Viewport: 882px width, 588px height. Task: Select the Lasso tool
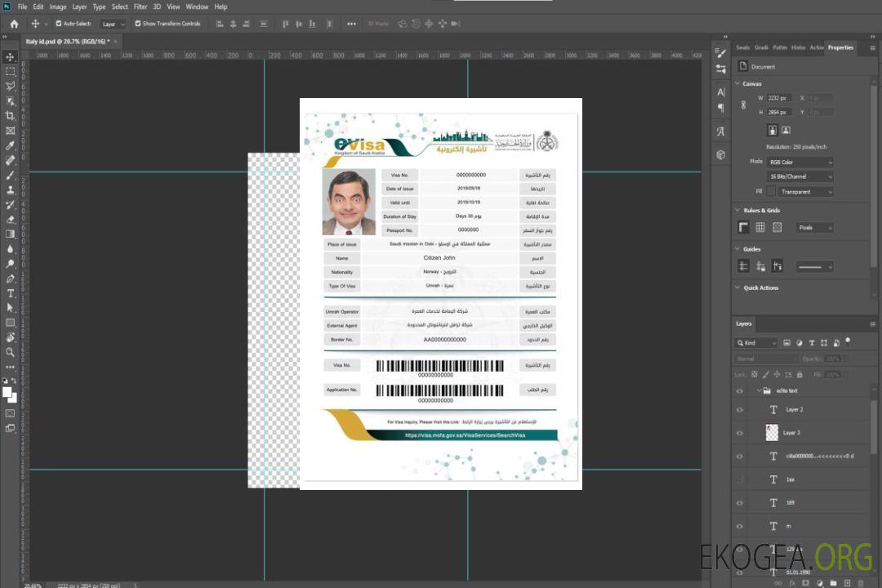click(x=10, y=86)
